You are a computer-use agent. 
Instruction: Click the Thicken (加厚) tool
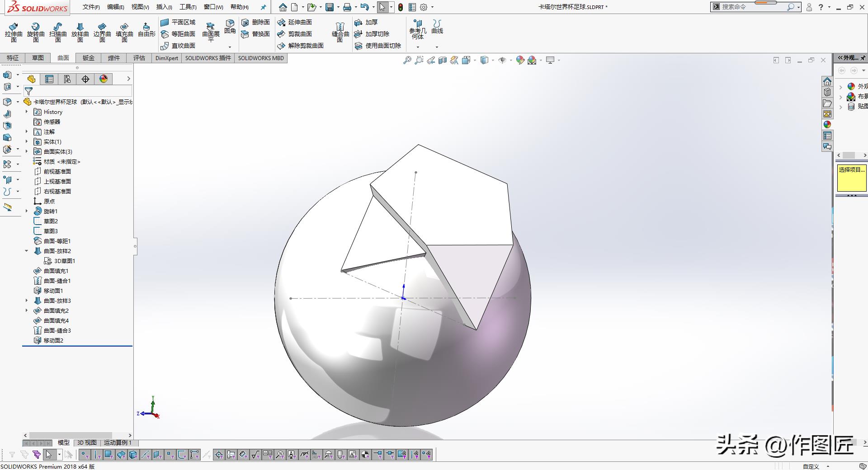[x=367, y=22]
